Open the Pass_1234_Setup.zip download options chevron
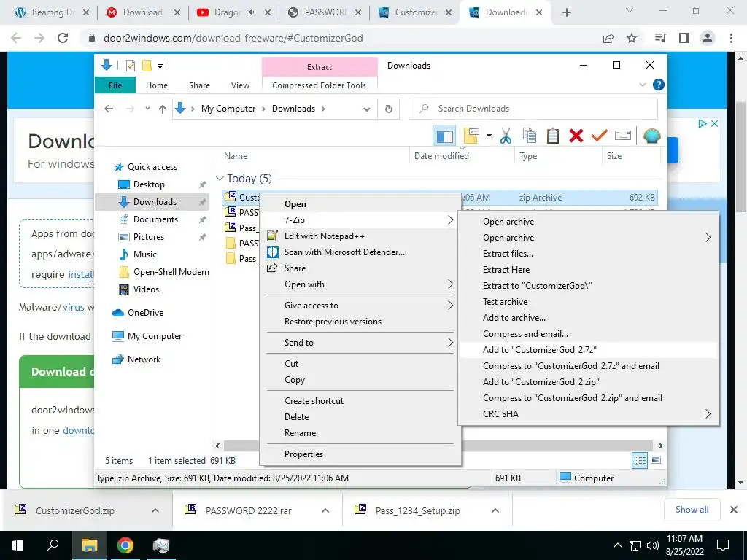 point(495,510)
